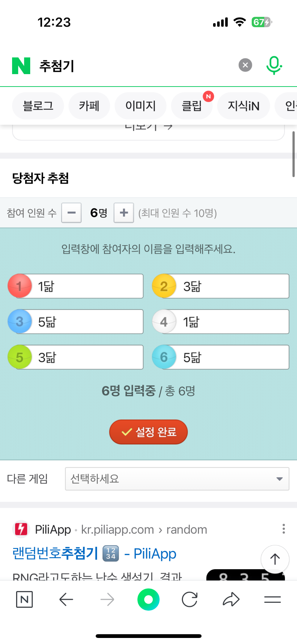Viewport: 297px width, 644px height.
Task: Open the hamburger menu in bottom bar
Action: coord(272,599)
